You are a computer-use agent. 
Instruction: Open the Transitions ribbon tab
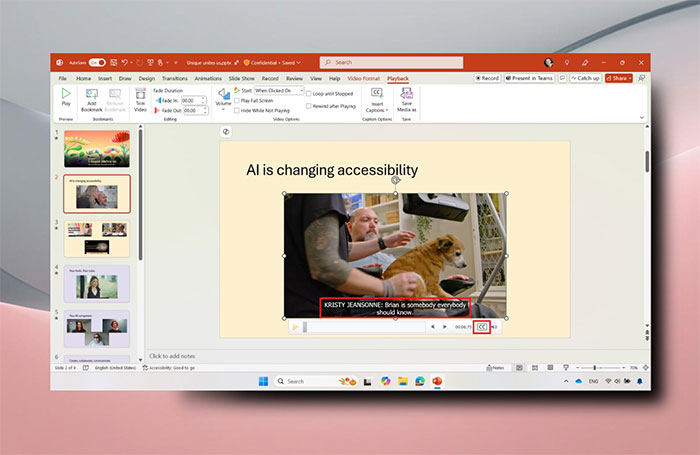(x=175, y=78)
